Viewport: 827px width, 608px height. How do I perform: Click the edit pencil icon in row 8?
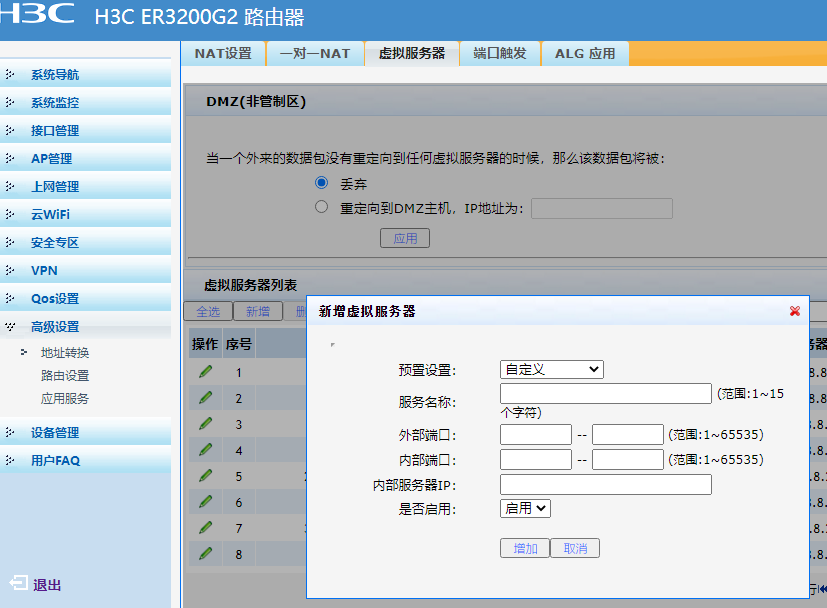[206, 554]
